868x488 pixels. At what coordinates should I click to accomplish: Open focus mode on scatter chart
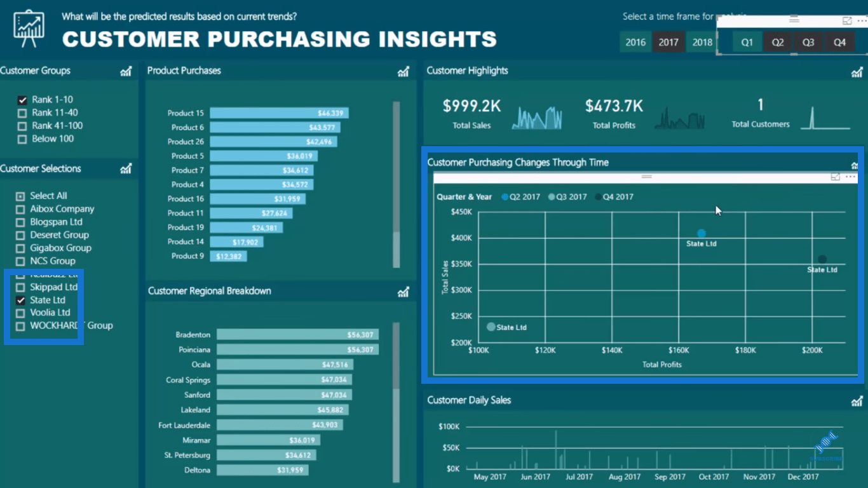pos(836,177)
